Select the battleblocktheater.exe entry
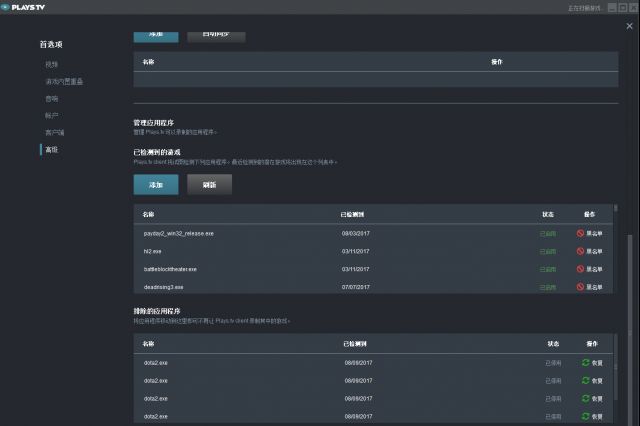The width and height of the screenshot is (640, 426). tap(170, 269)
